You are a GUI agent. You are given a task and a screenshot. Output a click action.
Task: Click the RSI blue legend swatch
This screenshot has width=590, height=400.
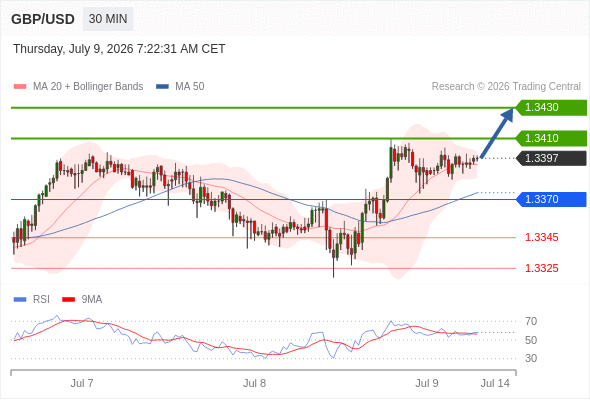[20, 300]
